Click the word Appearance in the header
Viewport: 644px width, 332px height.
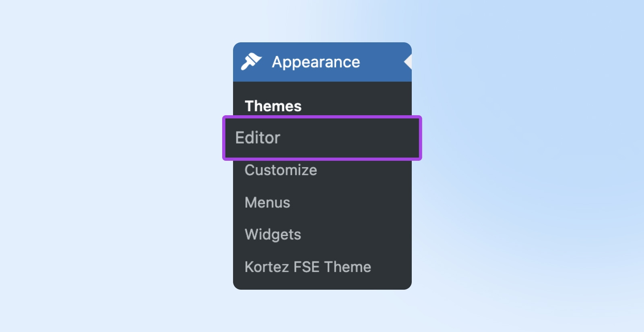point(316,62)
